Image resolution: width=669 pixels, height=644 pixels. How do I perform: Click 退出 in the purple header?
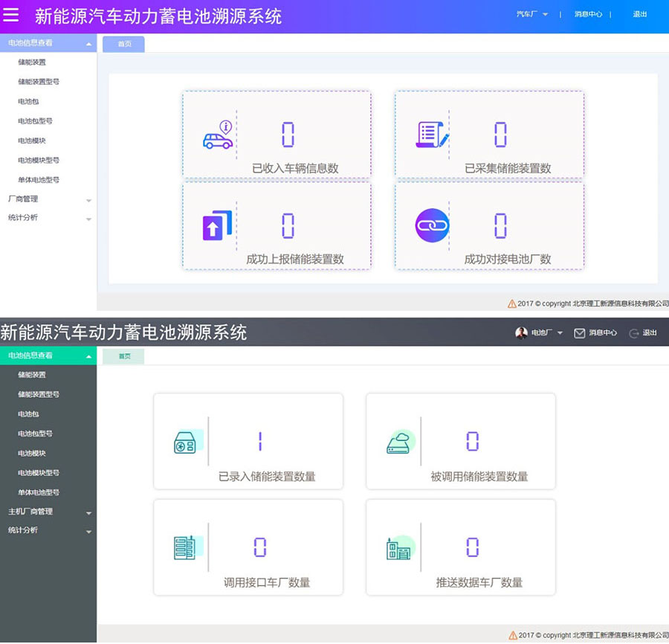click(639, 14)
